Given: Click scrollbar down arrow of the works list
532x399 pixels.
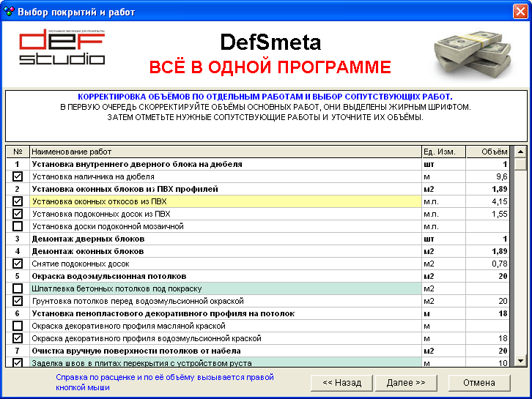Looking at the screenshot, I should pos(520,361).
